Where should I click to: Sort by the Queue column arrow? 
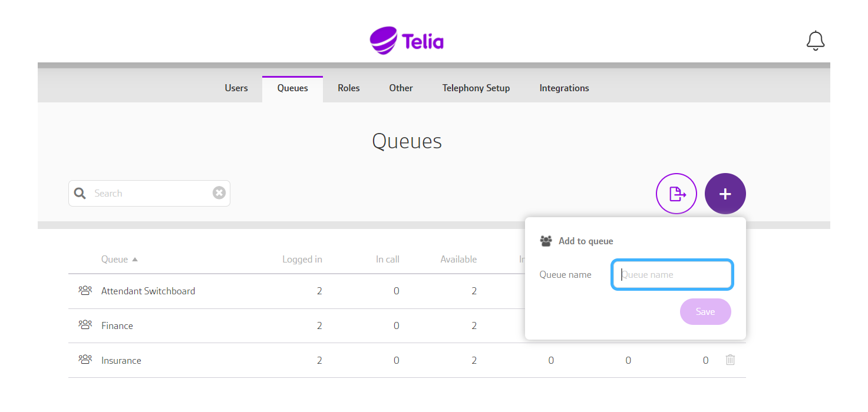[135, 260]
